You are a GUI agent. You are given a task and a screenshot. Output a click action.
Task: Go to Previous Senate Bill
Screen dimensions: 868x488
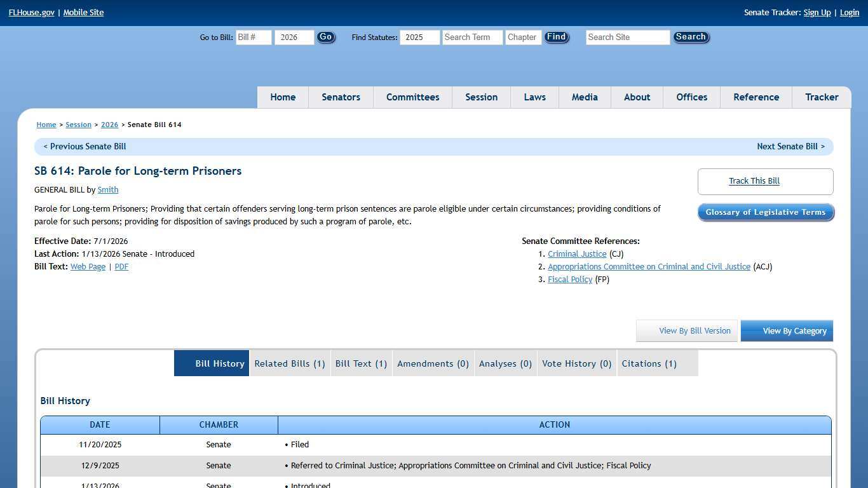coord(85,147)
